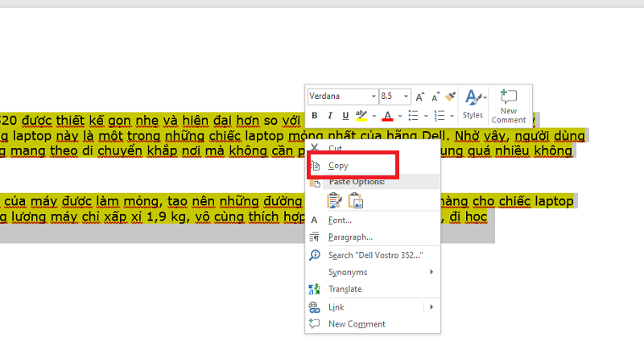
Task: Open Paragraph... settings from context menu
Action: (x=350, y=237)
